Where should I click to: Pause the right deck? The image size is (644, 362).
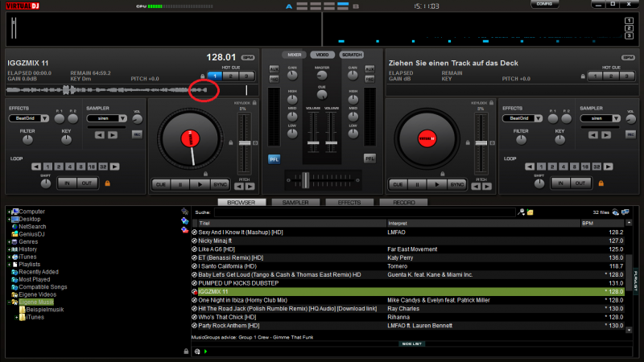click(x=415, y=184)
